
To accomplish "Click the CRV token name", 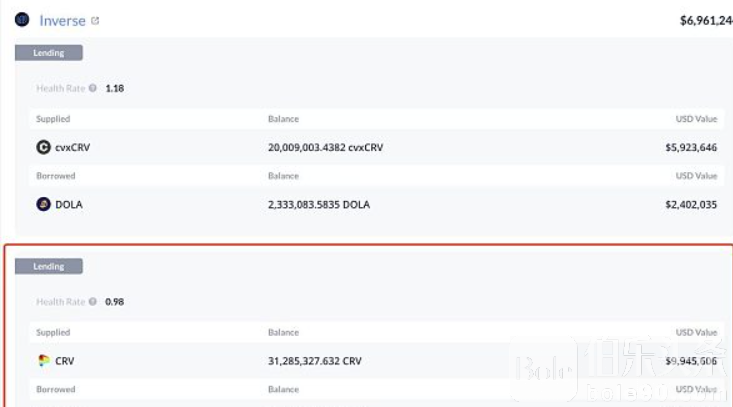I will click(65, 361).
